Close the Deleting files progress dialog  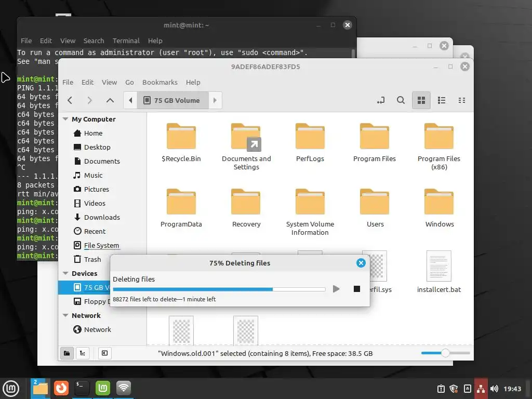coord(361,263)
